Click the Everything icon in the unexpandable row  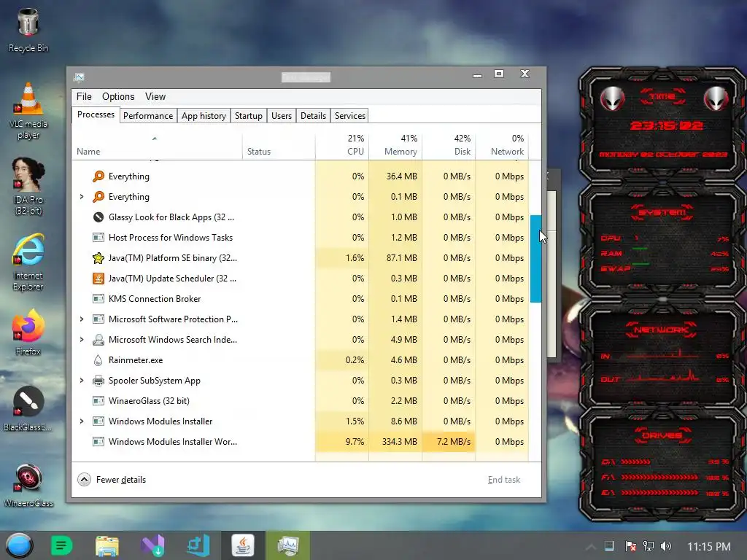98,176
